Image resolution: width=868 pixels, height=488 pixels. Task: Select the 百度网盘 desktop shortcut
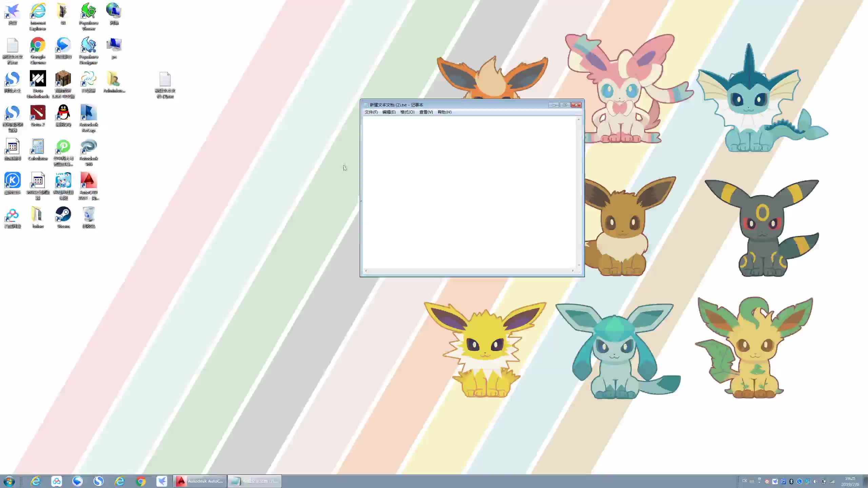[x=13, y=218]
